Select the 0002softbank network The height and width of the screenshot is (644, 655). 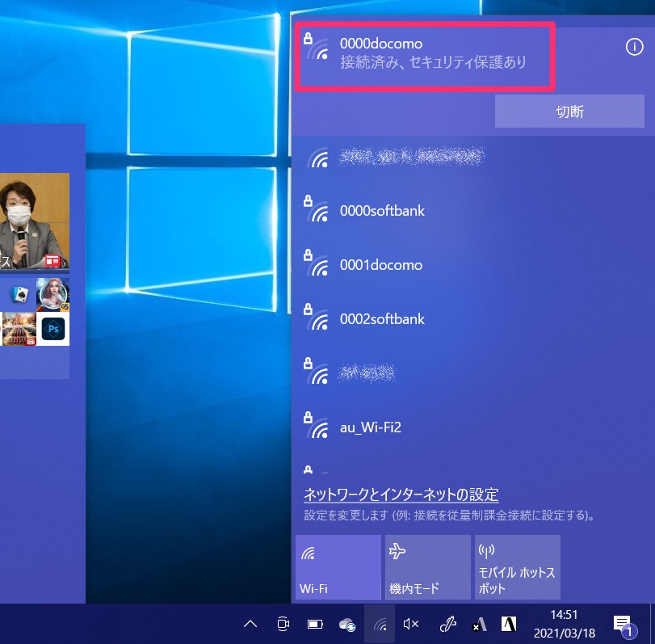point(472,319)
